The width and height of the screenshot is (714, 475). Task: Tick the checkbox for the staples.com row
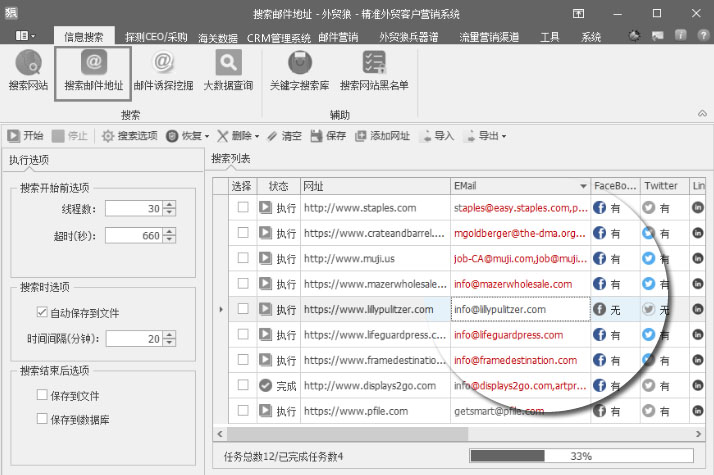[x=242, y=208]
